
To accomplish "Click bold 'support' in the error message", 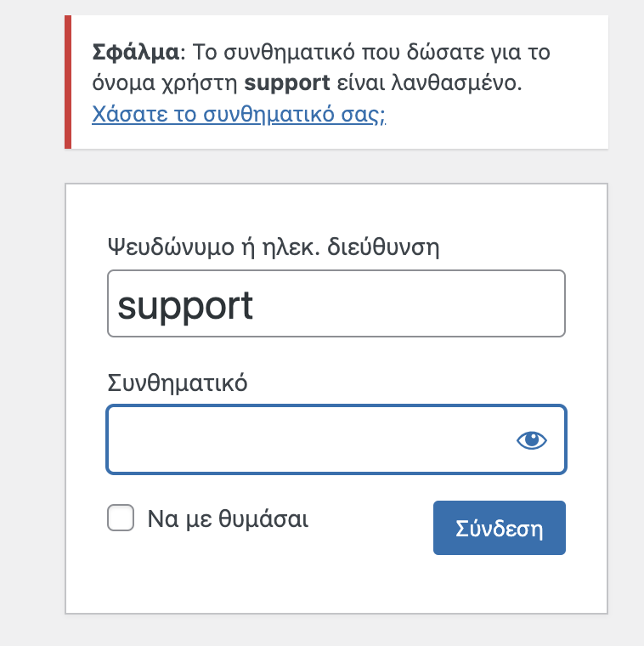I will pyautogui.click(x=287, y=83).
